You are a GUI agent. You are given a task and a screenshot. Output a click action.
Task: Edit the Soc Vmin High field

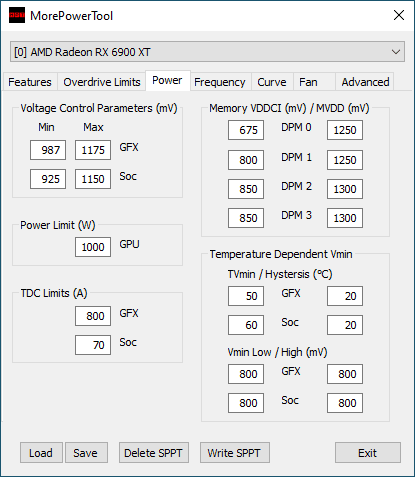(345, 403)
